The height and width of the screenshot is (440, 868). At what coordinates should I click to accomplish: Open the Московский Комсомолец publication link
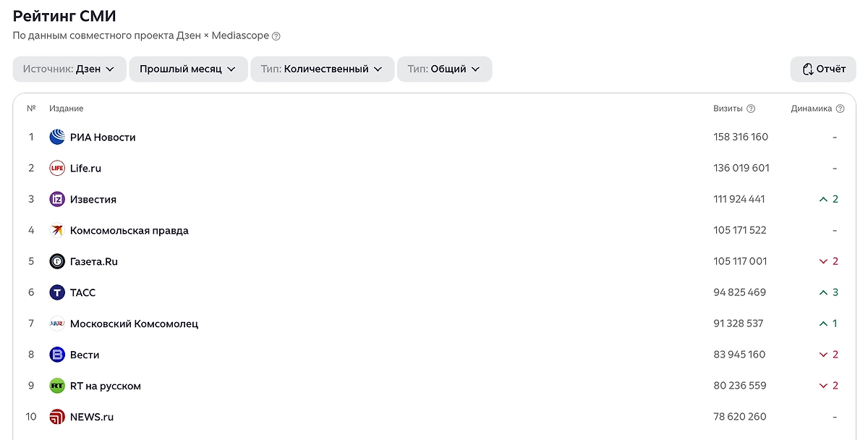click(x=134, y=323)
